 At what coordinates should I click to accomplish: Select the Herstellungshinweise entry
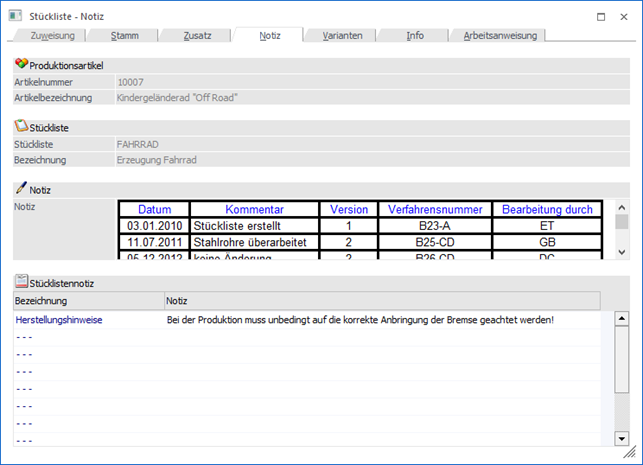[x=59, y=320]
